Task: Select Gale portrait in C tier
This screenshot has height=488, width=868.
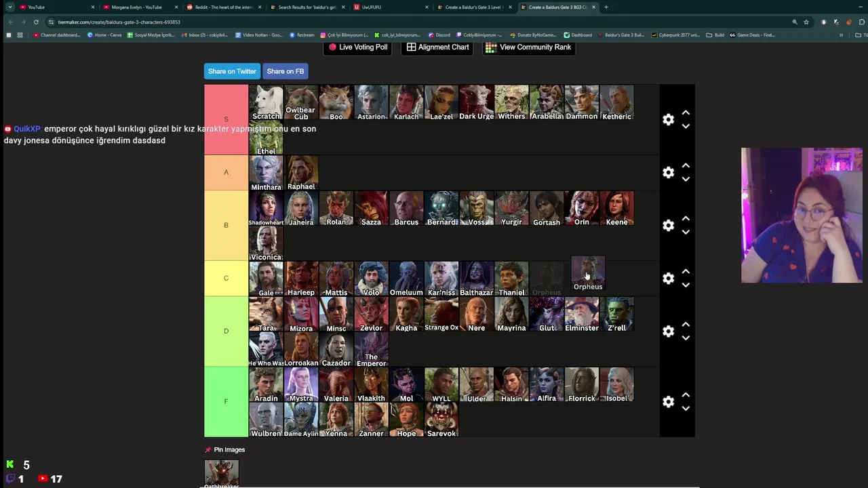Action: pyautogui.click(x=266, y=279)
